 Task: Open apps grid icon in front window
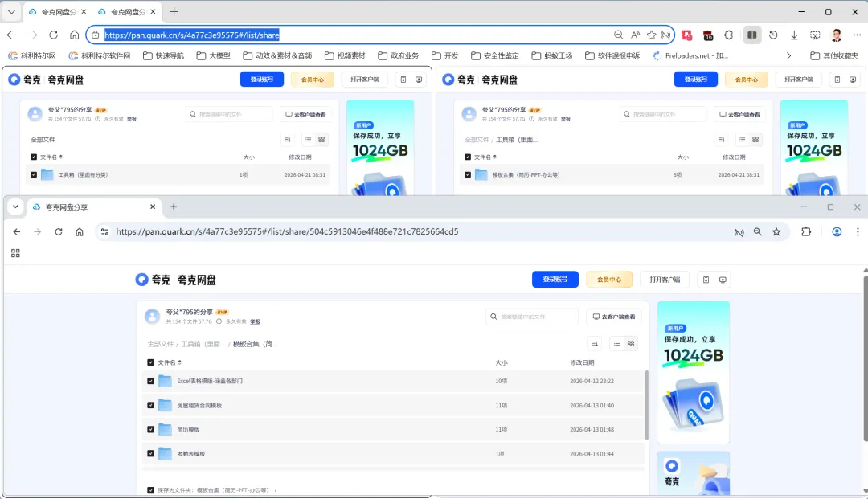click(x=15, y=253)
